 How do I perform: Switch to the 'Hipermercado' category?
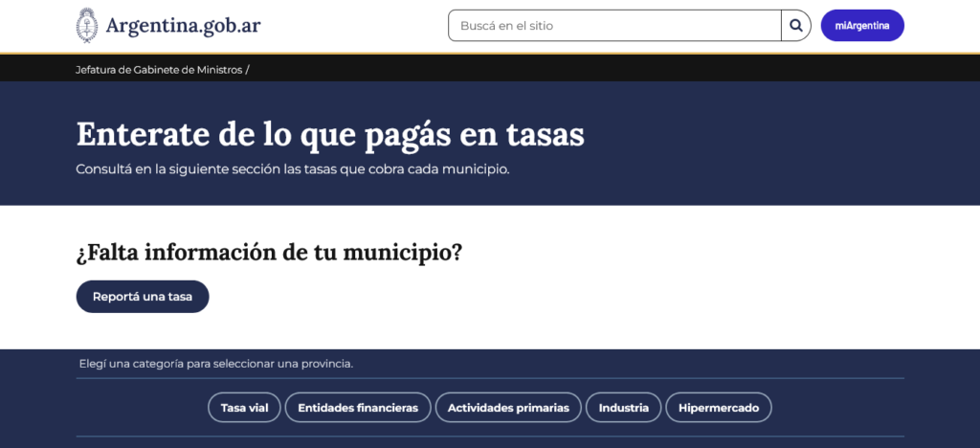tap(718, 408)
